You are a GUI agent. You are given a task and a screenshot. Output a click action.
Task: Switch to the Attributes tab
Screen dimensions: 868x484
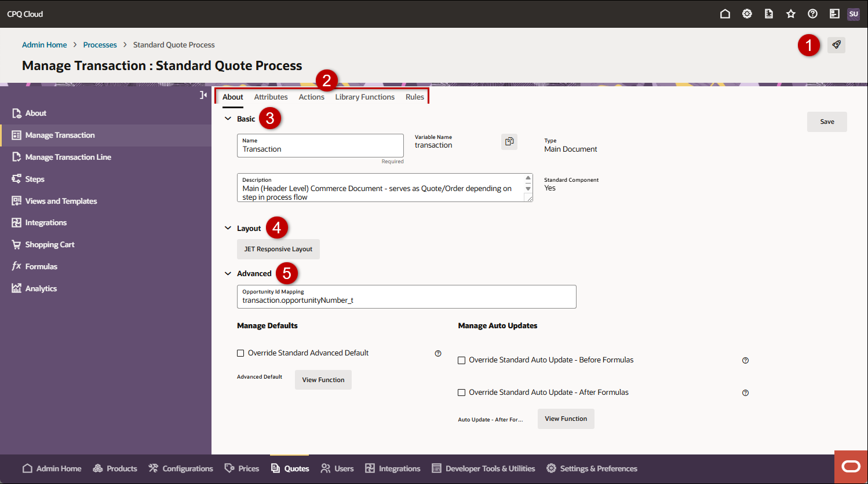[x=271, y=97]
